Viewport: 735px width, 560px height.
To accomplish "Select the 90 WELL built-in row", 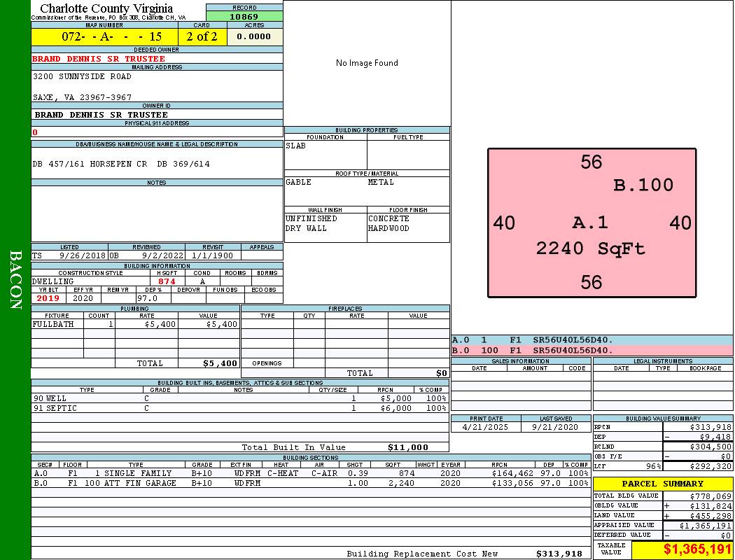I will click(x=239, y=398).
